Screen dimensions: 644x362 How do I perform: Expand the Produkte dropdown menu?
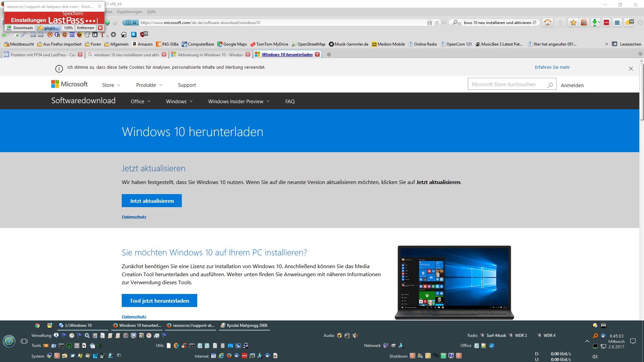149,85
